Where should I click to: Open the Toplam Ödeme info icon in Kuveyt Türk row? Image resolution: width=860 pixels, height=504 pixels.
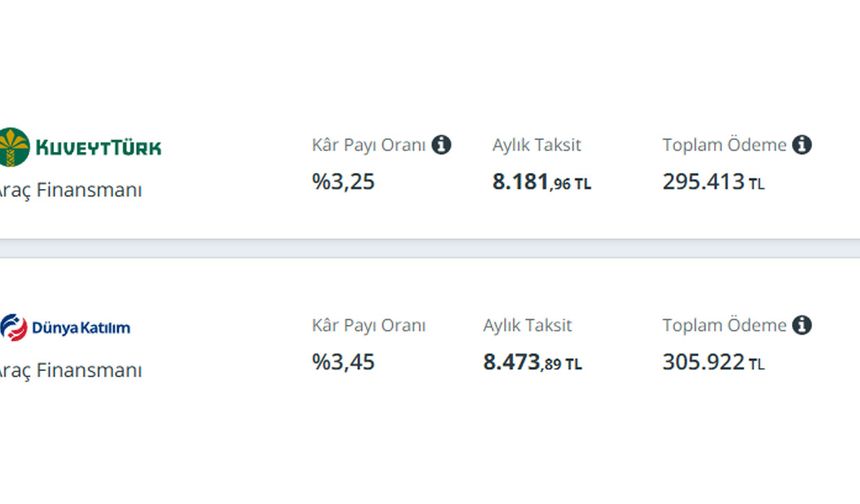[x=802, y=145]
